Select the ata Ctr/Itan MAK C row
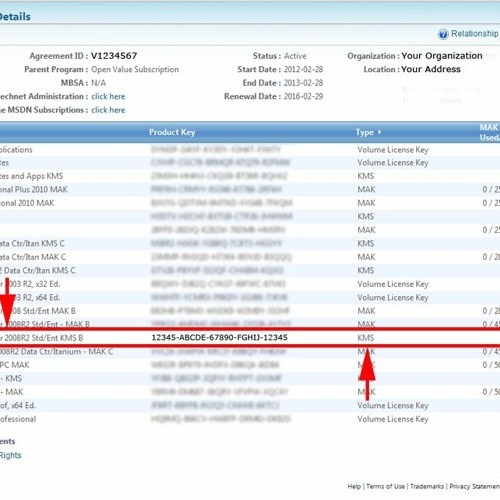 pos(250,257)
